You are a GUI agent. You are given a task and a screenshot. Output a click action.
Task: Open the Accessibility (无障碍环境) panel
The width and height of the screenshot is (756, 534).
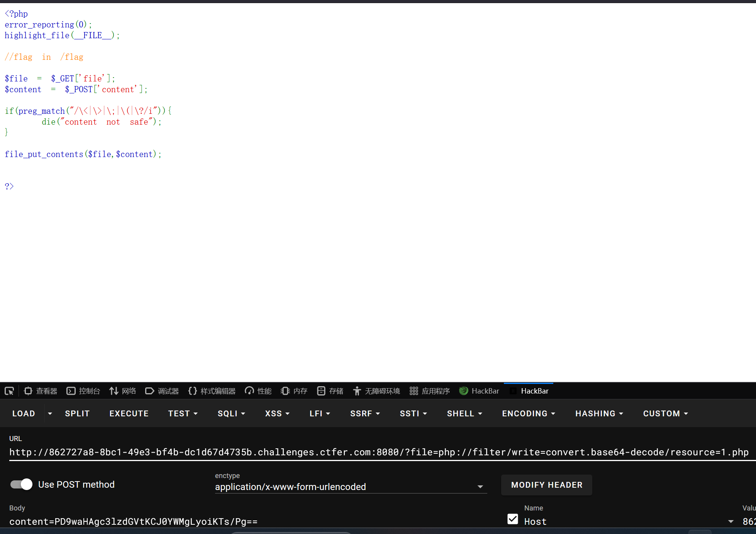click(376, 391)
